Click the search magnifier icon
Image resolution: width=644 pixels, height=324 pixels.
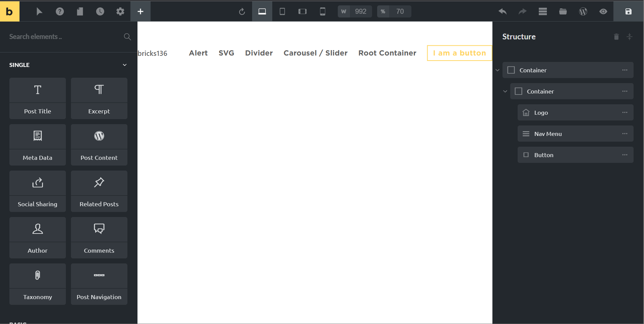click(127, 37)
